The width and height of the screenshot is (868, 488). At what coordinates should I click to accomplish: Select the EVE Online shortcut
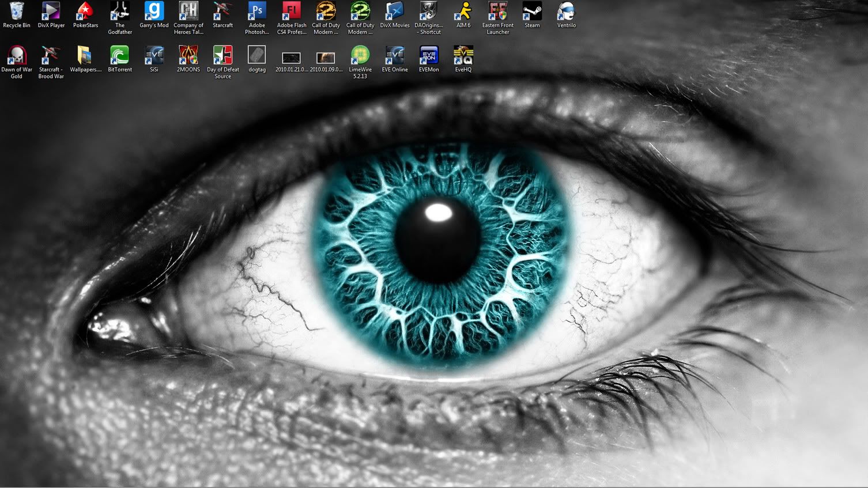395,55
